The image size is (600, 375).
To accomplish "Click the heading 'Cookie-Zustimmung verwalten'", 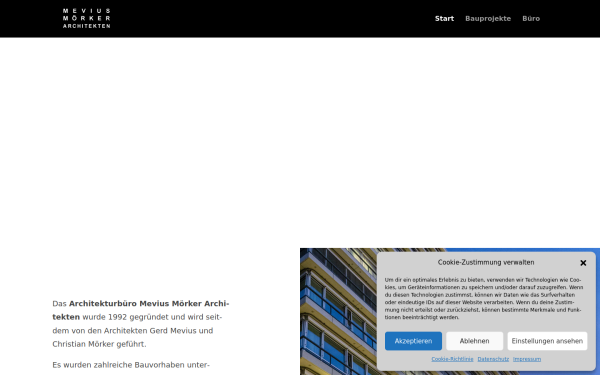I will (486, 262).
